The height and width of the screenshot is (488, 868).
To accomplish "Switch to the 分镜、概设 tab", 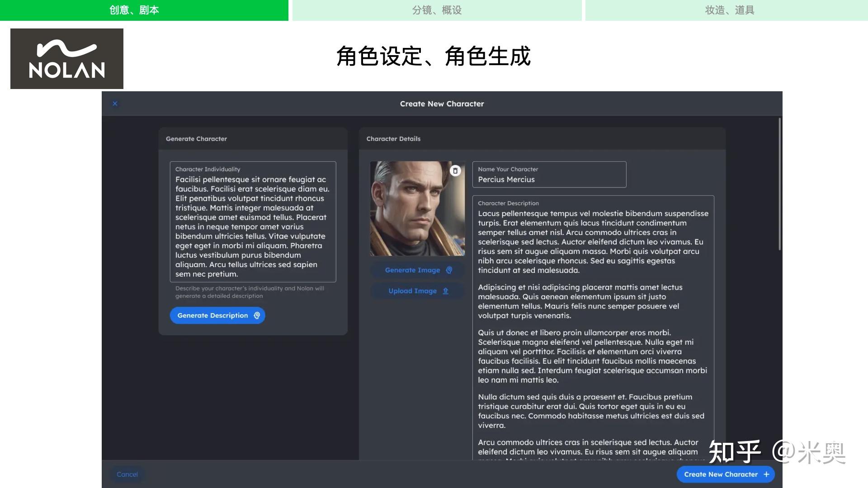I will coord(437,10).
